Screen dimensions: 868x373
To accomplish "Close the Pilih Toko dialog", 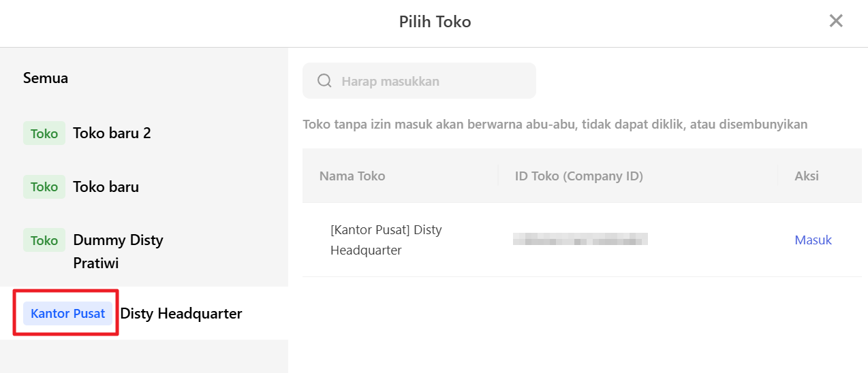I will coord(836,21).
